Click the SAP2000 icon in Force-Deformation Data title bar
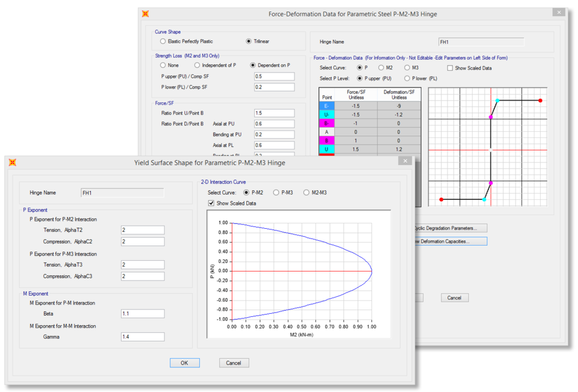The height and width of the screenshot is (392, 578). 145,14
